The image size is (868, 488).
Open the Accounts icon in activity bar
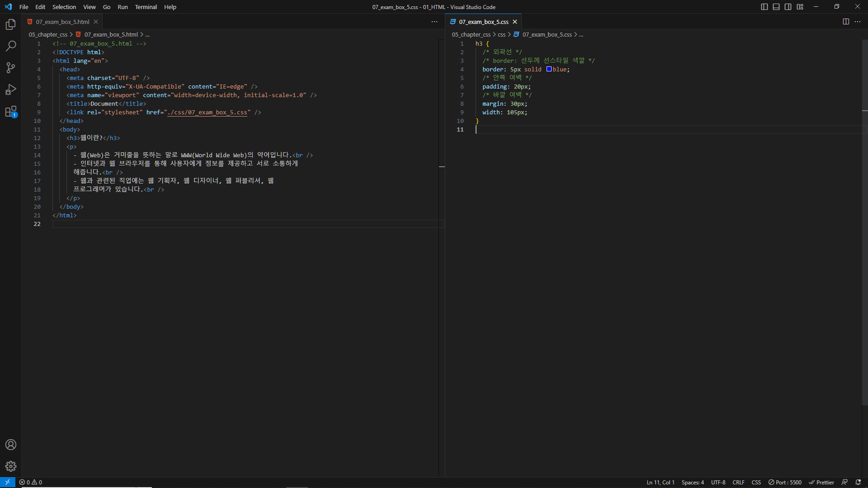point(11,445)
